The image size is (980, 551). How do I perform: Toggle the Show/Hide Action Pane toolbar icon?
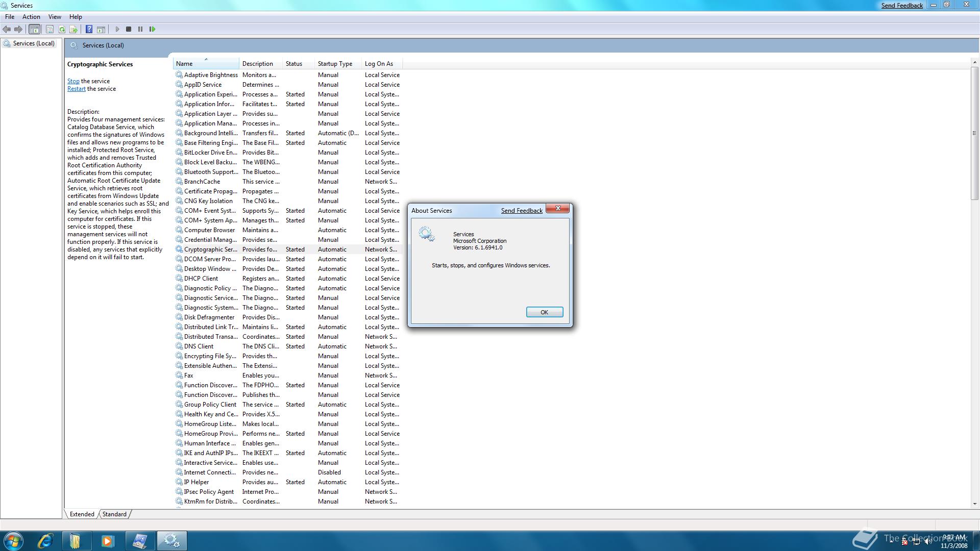tap(101, 29)
